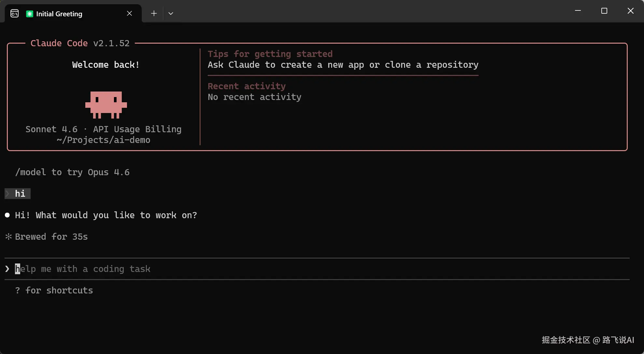The width and height of the screenshot is (644, 354).
Task: Click the '? for shortcuts' hint
Action: point(54,290)
